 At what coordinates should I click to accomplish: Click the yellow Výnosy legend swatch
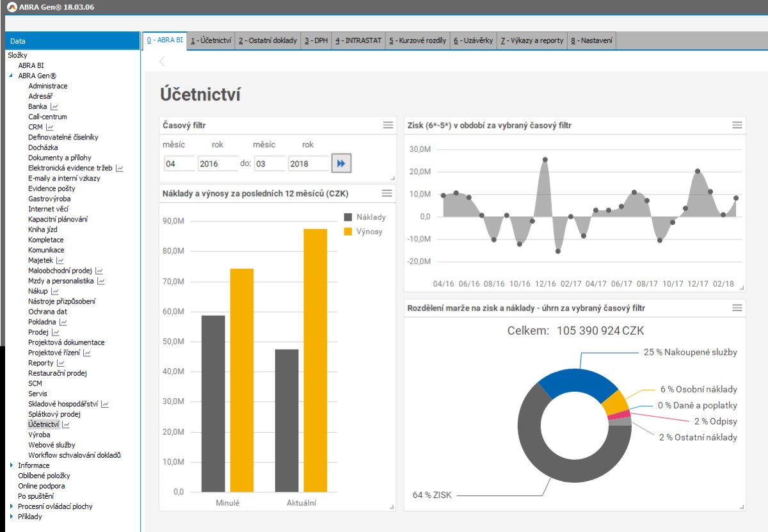[x=348, y=231]
